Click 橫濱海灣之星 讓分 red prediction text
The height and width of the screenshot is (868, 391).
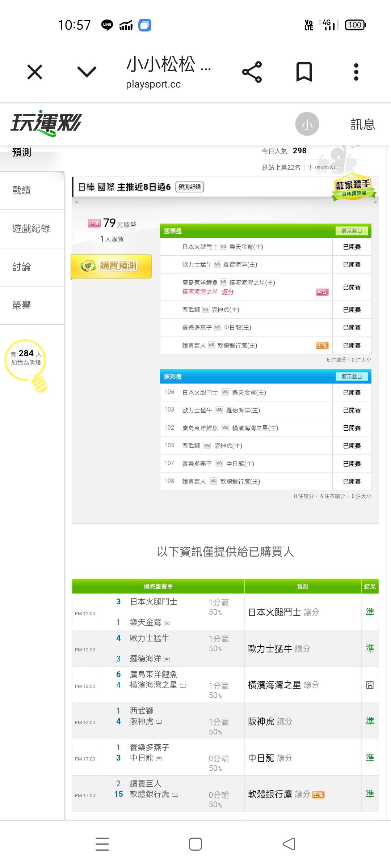[208, 292]
